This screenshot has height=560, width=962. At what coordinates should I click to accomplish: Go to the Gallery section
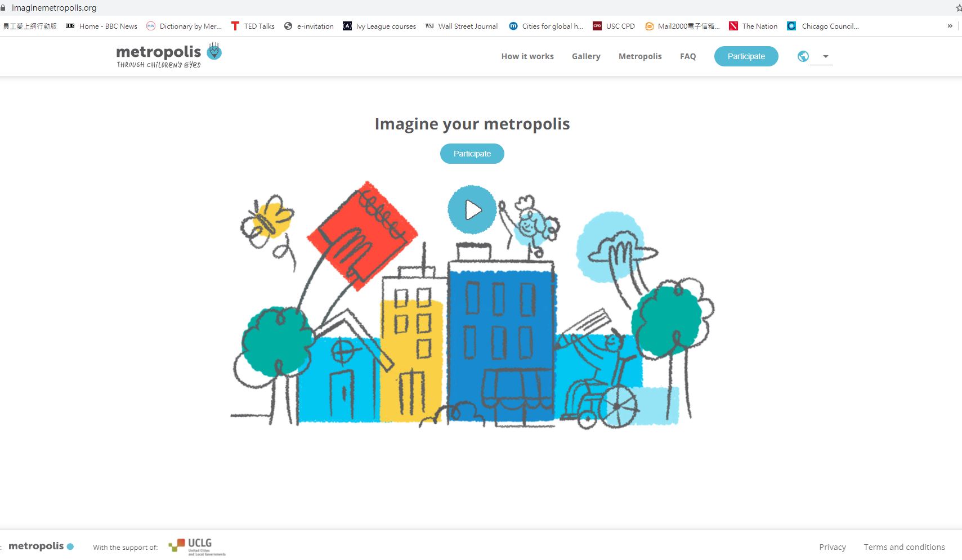(x=586, y=56)
